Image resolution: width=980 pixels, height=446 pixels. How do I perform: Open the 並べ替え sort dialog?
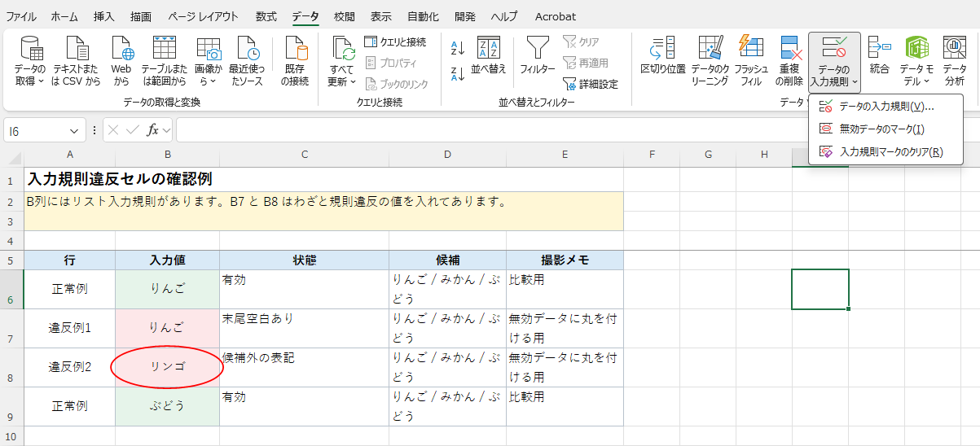point(489,55)
